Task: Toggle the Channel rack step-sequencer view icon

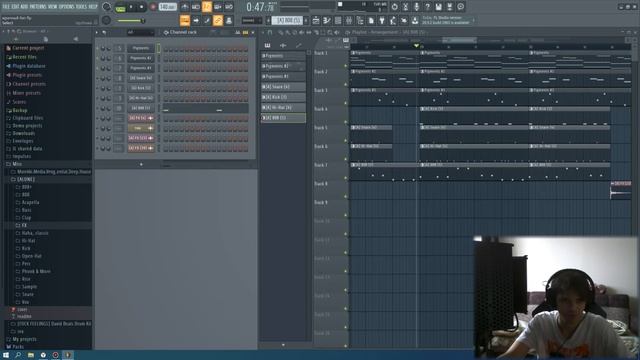Action: tap(245, 32)
